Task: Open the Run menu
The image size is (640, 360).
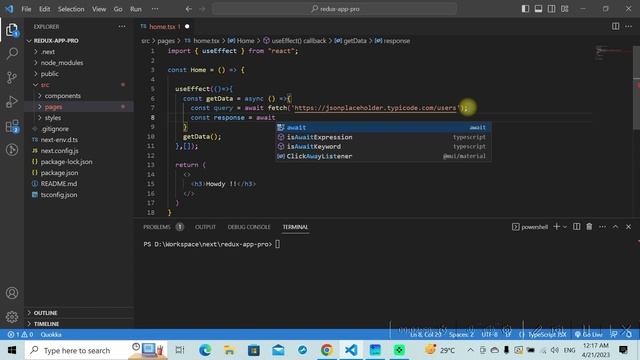Action: coord(136,9)
